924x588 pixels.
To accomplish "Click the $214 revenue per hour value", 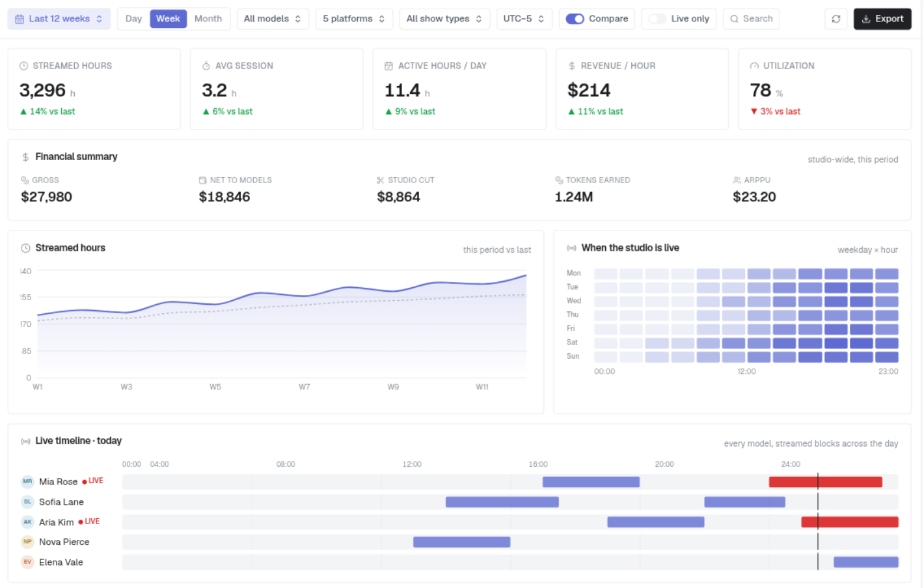I will point(589,90).
